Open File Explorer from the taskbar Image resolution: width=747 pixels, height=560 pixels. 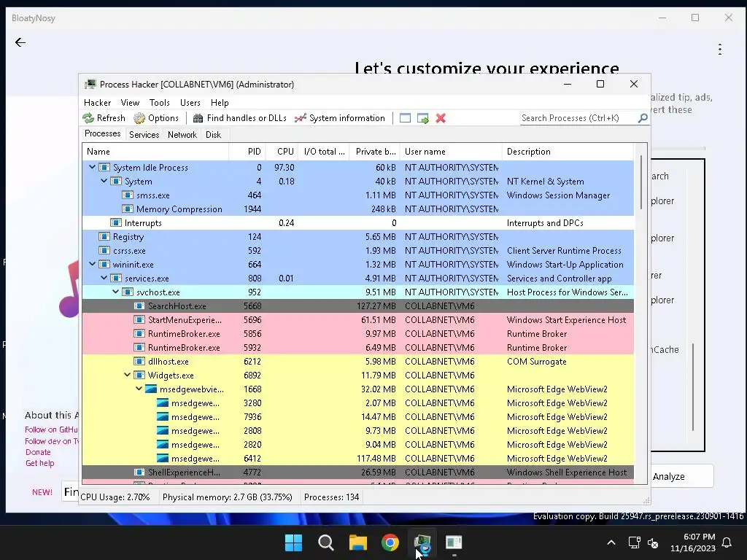pos(357,542)
